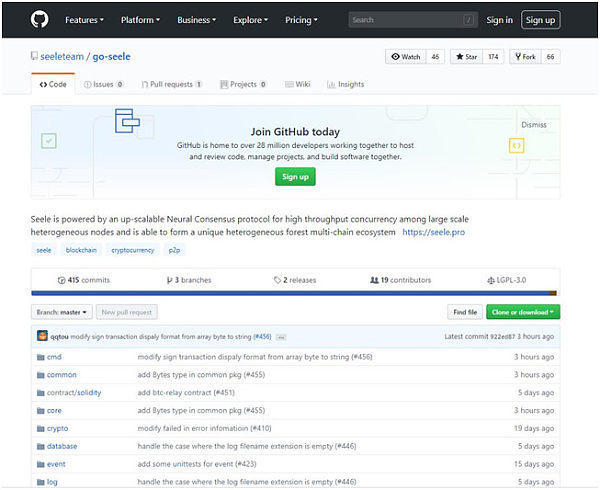
Task: Fork the go-seele repository
Action: tap(525, 57)
